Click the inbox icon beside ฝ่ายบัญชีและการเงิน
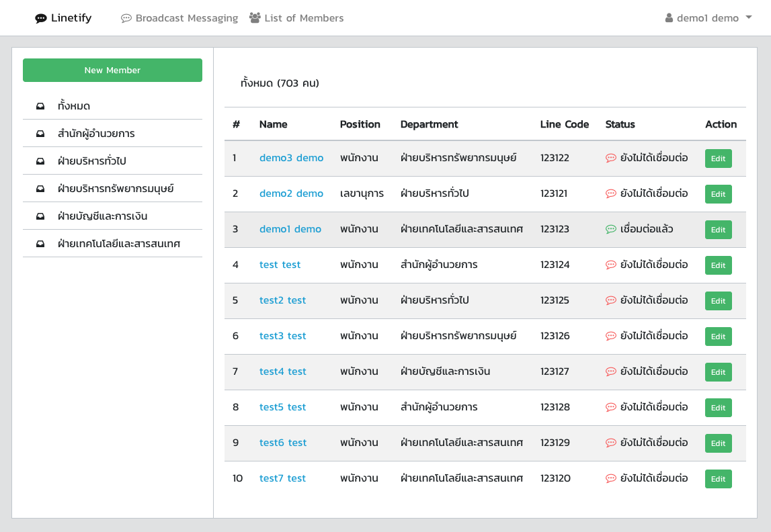 pyautogui.click(x=40, y=216)
